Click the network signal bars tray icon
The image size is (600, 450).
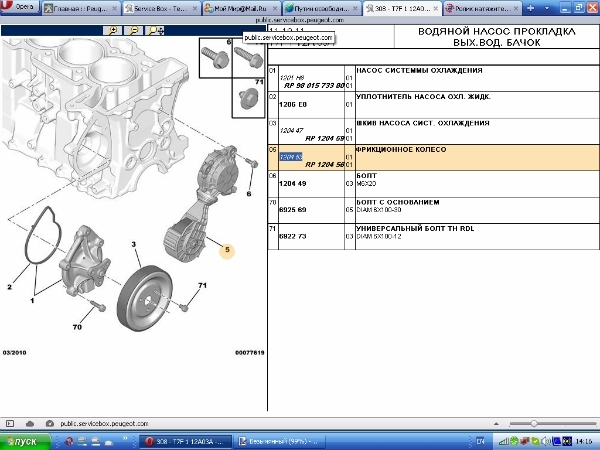(x=504, y=442)
